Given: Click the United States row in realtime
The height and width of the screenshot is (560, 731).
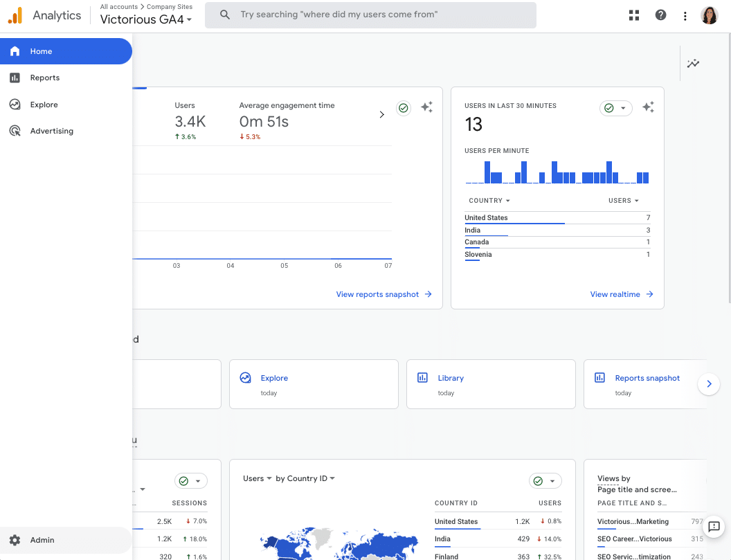Looking at the screenshot, I should pyautogui.click(x=557, y=218).
